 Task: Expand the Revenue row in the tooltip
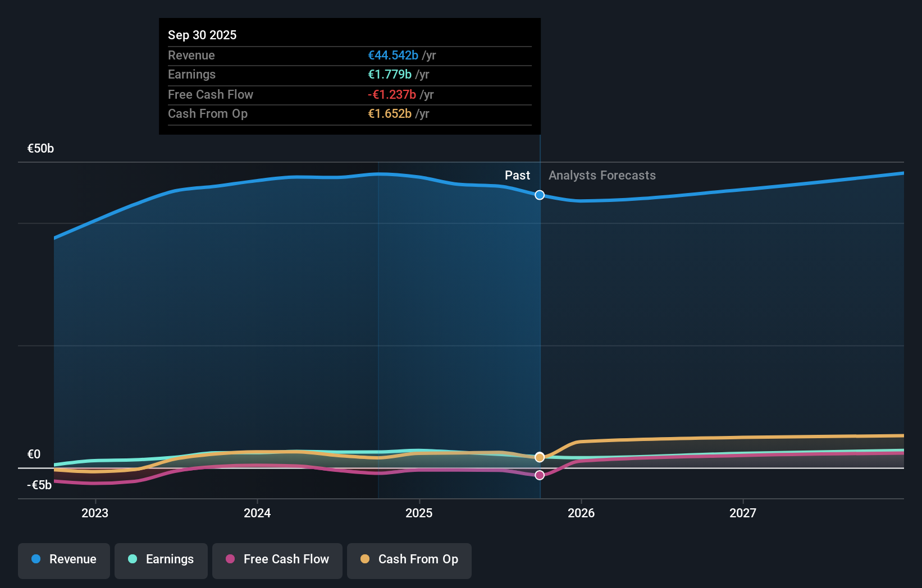click(349, 55)
